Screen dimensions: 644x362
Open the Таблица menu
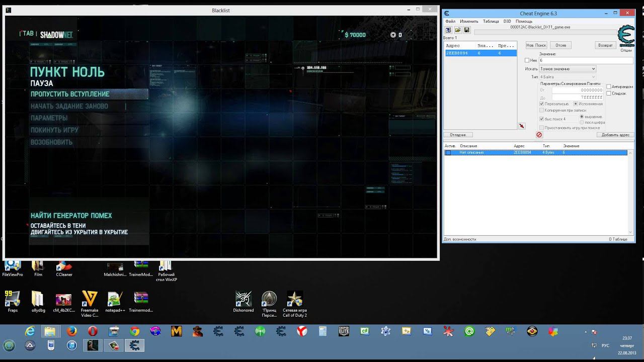[491, 21]
